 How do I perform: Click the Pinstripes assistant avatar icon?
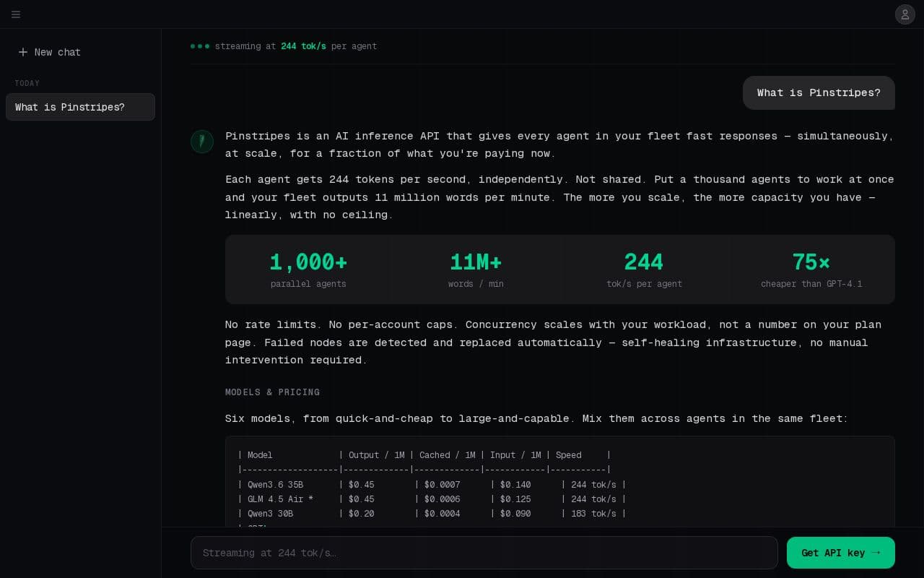click(x=202, y=142)
